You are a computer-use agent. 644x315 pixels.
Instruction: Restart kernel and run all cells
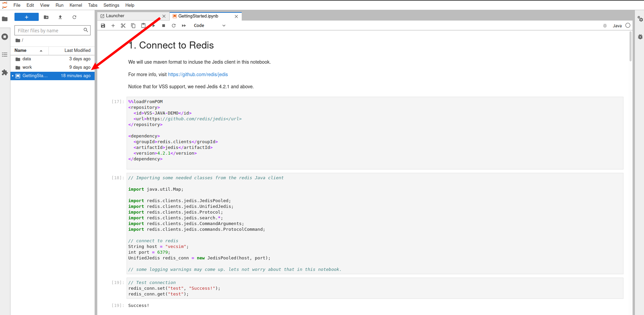pyautogui.click(x=184, y=26)
